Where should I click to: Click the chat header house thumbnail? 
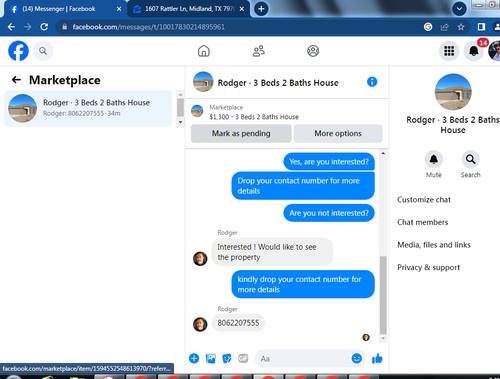click(x=203, y=82)
